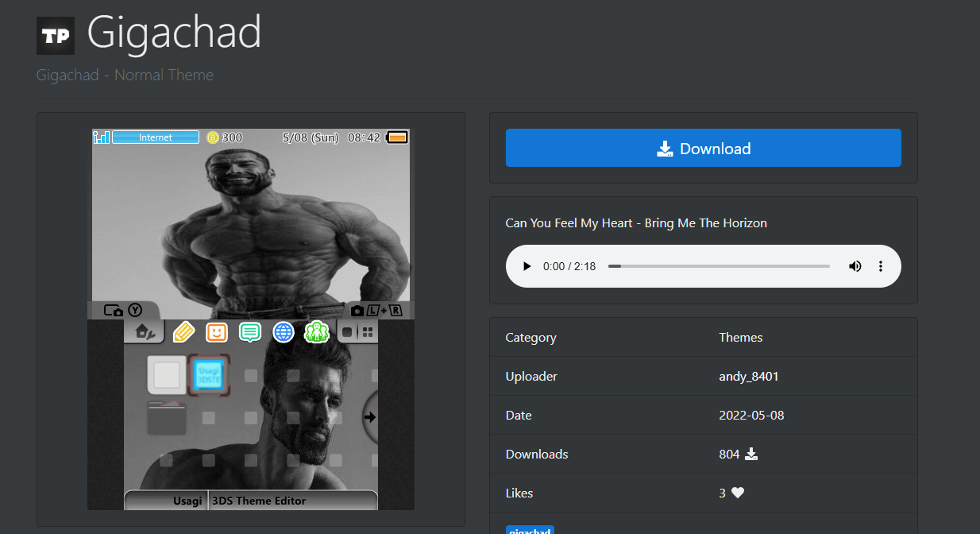980x534 pixels.
Task: Play the theme audio track
Action: click(527, 266)
